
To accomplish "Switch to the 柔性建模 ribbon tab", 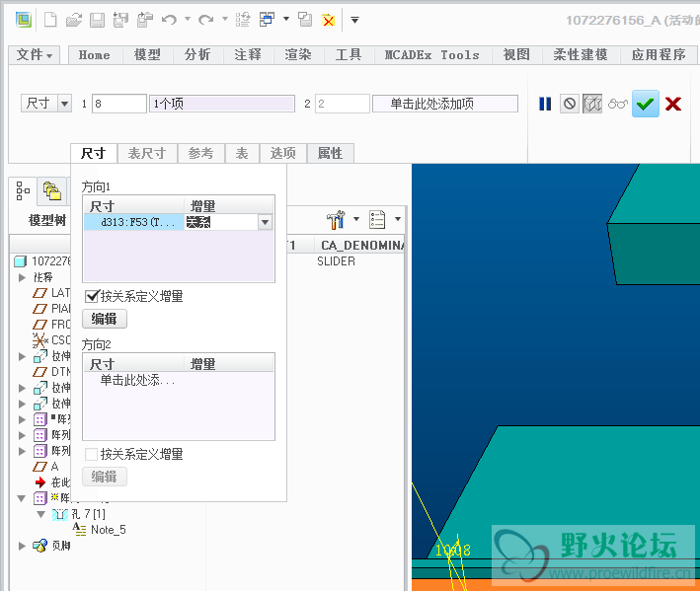I will tap(581, 55).
